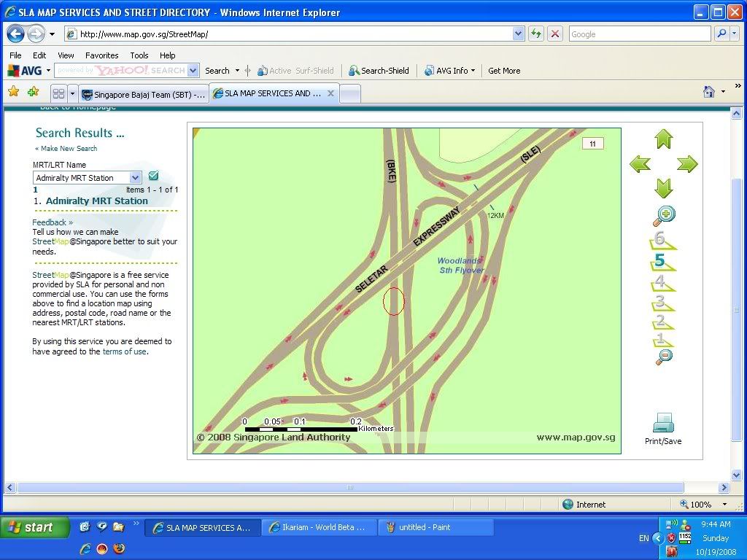Close the SLA MAP SERVICES tab

click(x=330, y=93)
